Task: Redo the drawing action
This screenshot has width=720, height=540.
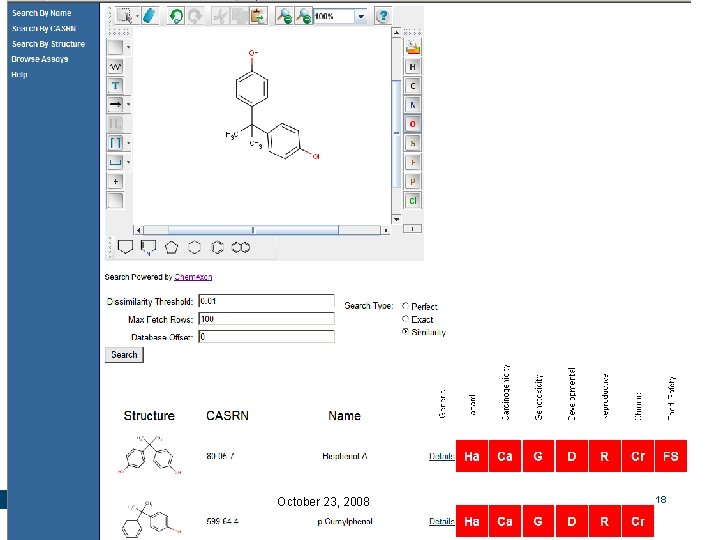Action: pyautogui.click(x=195, y=16)
